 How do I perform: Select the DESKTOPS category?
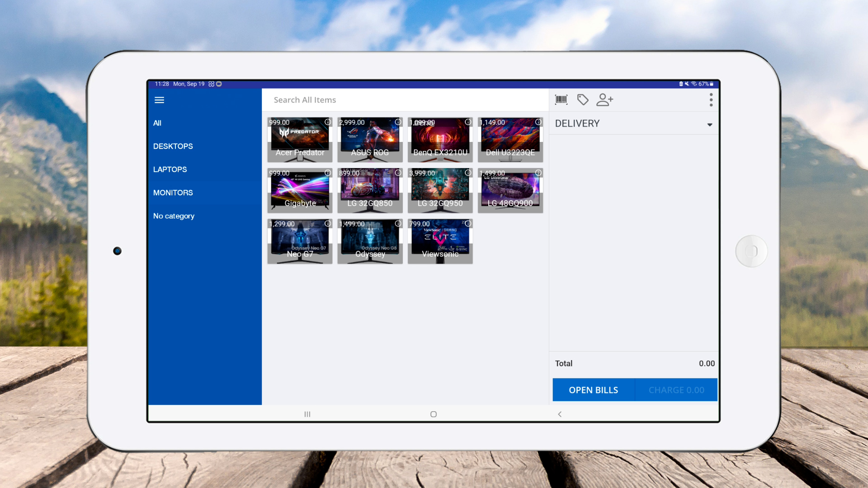[173, 146]
